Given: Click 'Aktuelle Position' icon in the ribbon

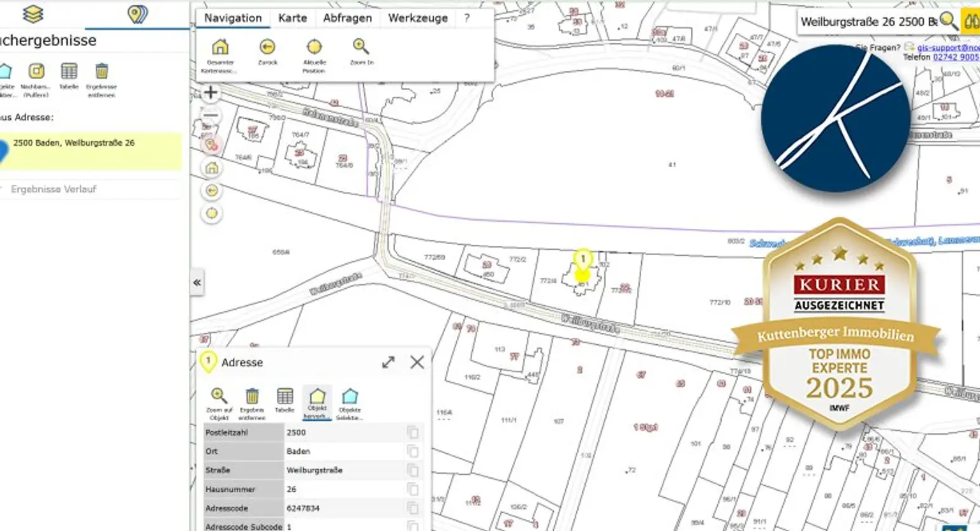Looking at the screenshot, I should [x=314, y=48].
